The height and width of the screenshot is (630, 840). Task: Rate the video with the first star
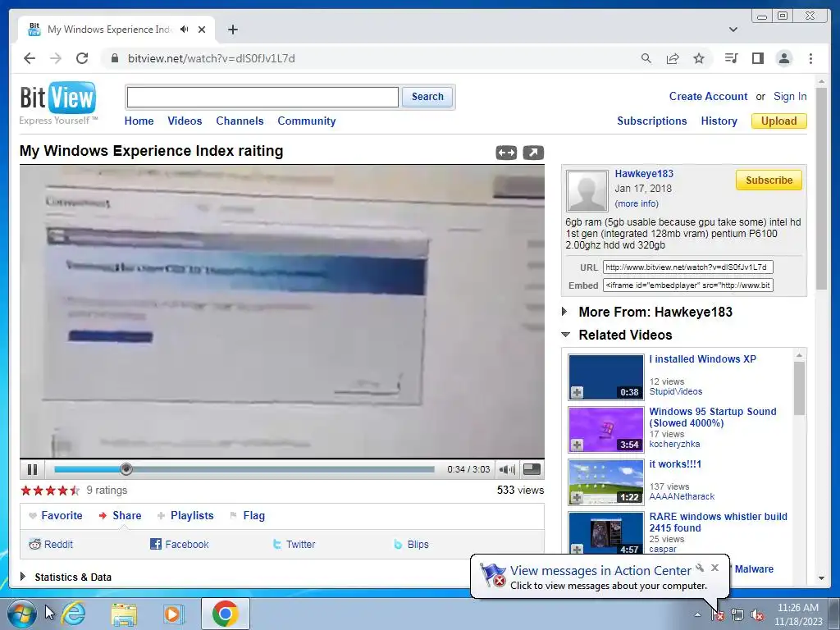pos(25,491)
